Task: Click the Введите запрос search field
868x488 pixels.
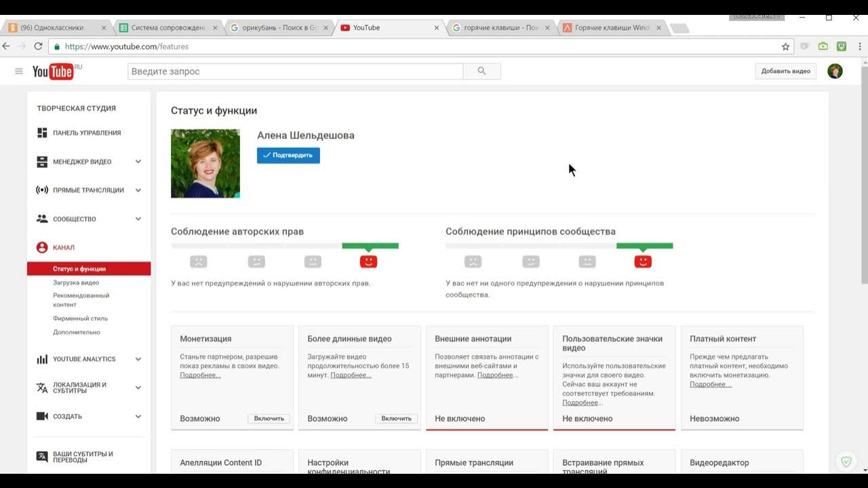Action: point(296,71)
